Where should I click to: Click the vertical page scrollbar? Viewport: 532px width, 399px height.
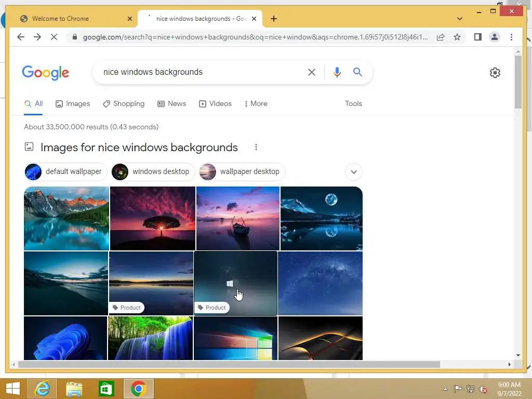click(518, 82)
